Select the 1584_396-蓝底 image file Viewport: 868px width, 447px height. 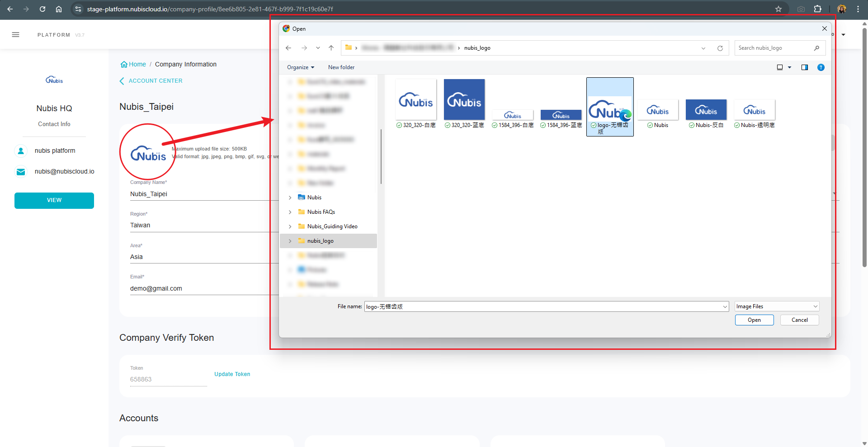click(561, 119)
